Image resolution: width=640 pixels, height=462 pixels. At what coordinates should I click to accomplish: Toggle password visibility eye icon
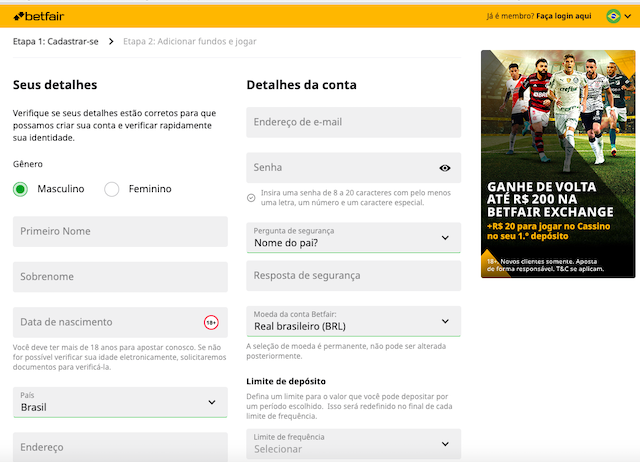pyautogui.click(x=445, y=168)
